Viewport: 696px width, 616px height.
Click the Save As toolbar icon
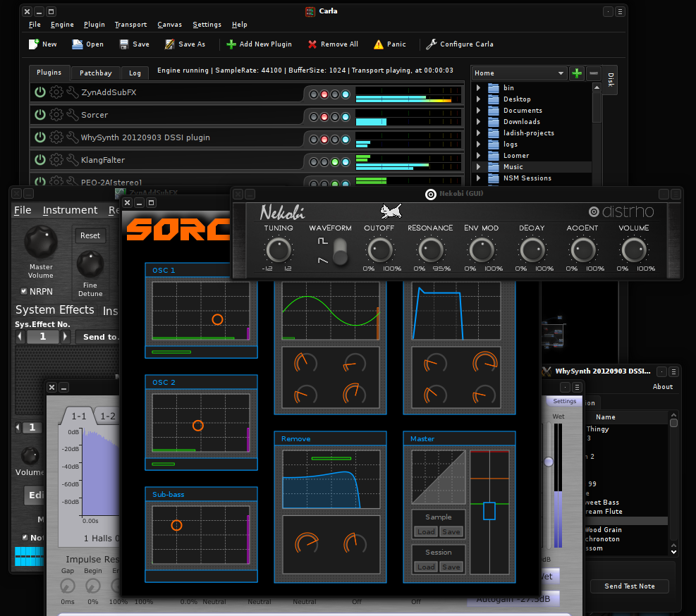point(170,44)
